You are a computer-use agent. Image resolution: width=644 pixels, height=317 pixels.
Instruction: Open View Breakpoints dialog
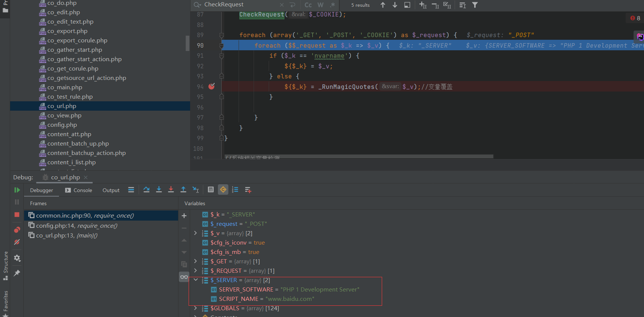pyautogui.click(x=17, y=230)
